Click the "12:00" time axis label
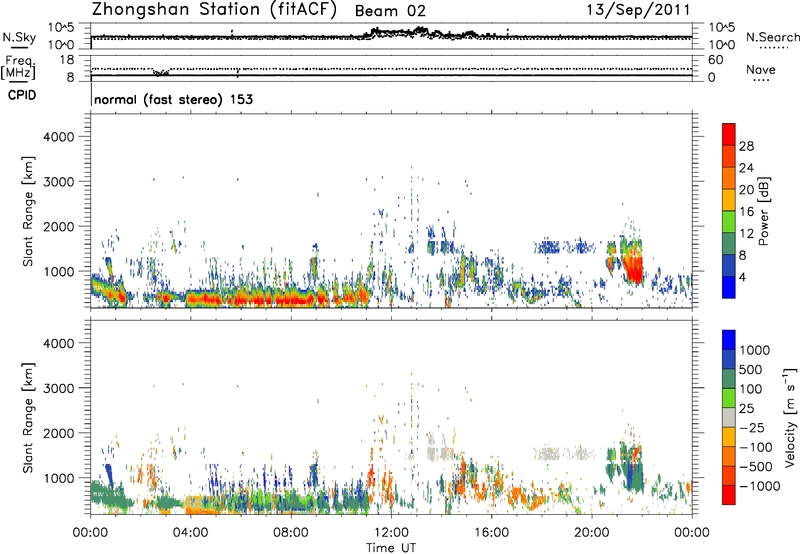Viewport: 800px width, 554px height. click(x=391, y=533)
